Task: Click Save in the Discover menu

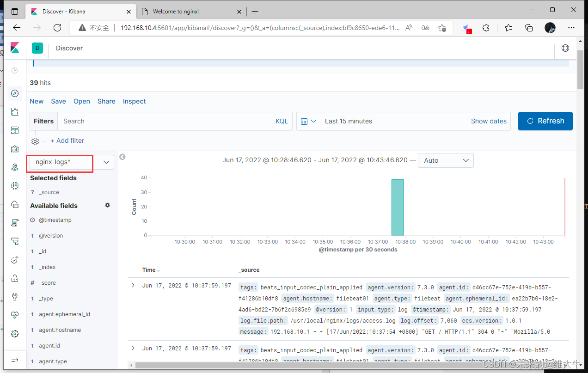Action: pyautogui.click(x=59, y=101)
